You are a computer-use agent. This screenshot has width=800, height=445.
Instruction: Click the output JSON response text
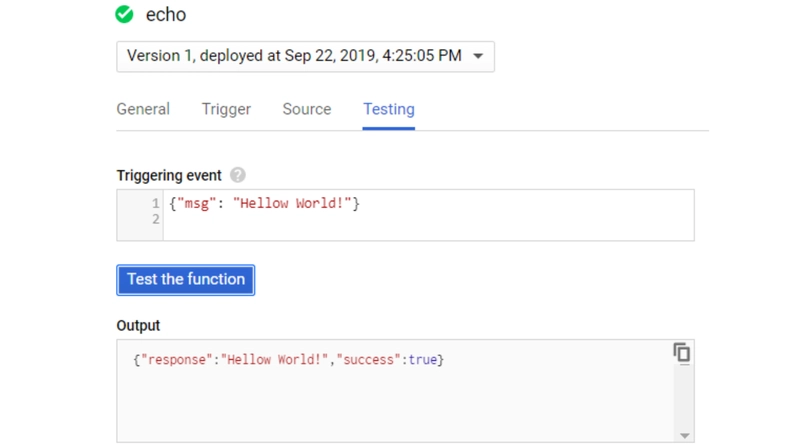[x=288, y=360]
